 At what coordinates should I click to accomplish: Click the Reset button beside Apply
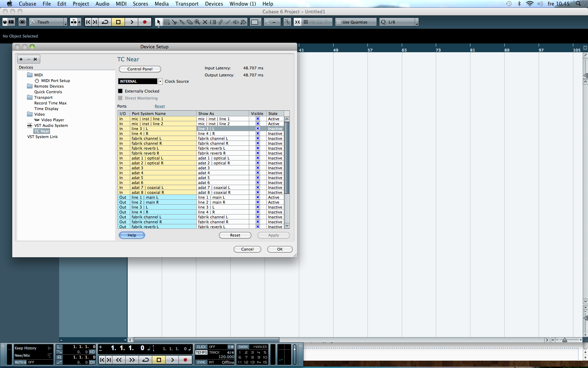235,235
